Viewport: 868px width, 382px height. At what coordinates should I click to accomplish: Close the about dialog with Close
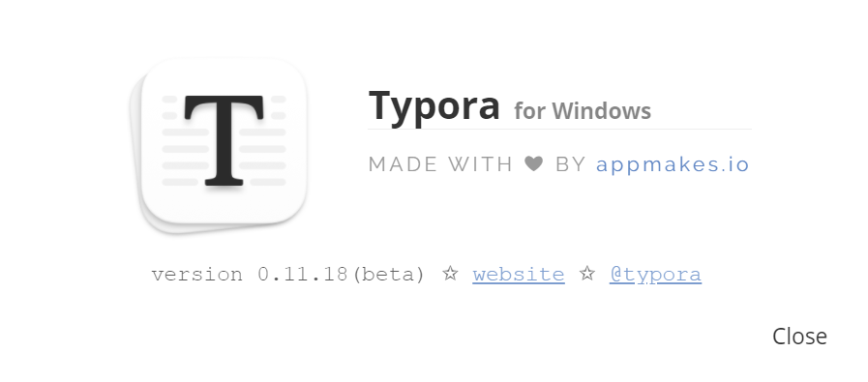799,336
